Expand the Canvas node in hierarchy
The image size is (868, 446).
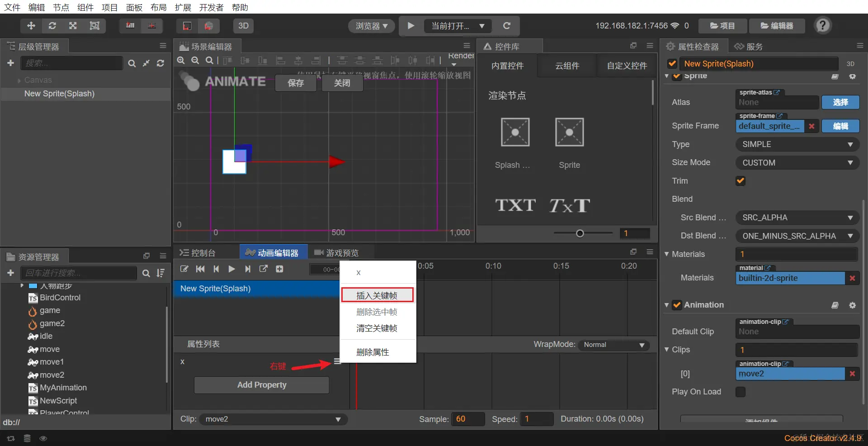19,81
